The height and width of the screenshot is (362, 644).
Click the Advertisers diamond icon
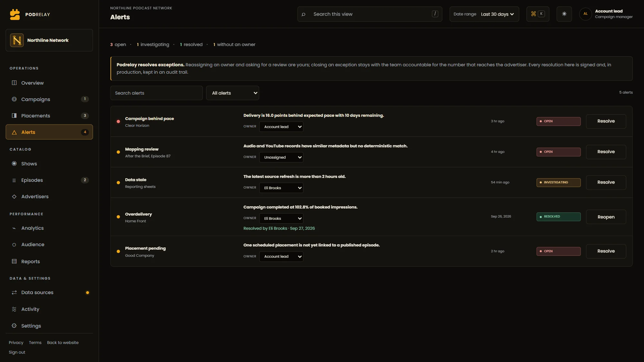(x=14, y=197)
